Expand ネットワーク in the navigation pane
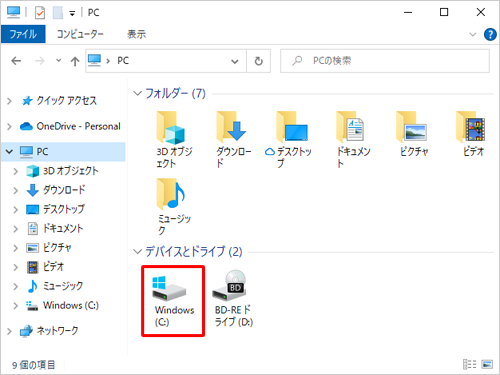This screenshot has height=375, width=500. pos(9,331)
